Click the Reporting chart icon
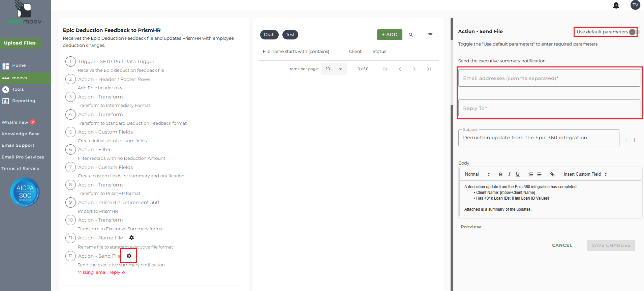The width and height of the screenshot is (644, 291). pyautogui.click(x=6, y=101)
